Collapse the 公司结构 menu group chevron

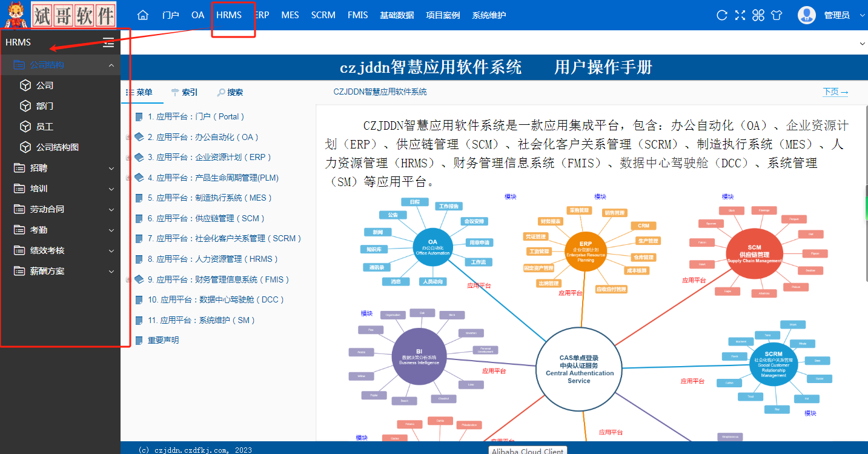pyautogui.click(x=111, y=65)
